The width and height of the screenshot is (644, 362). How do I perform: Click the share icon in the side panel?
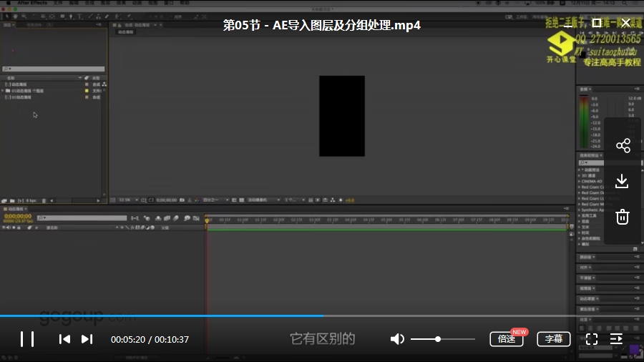(x=623, y=146)
